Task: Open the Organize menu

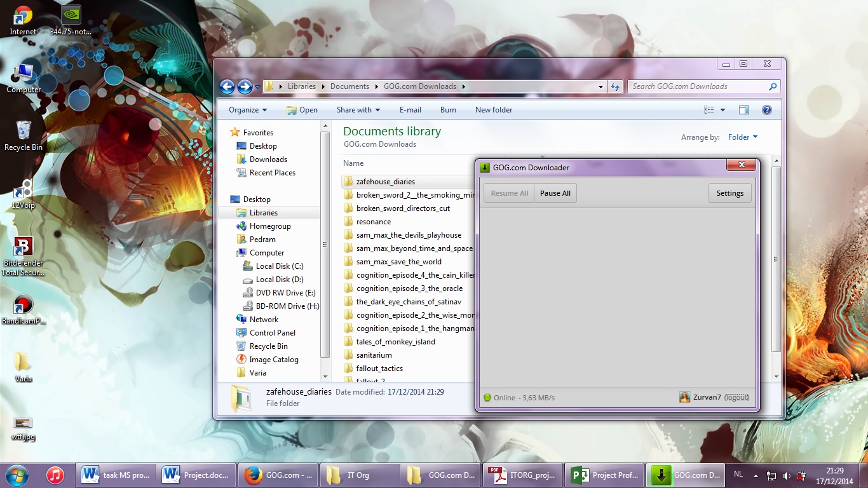Action: [x=248, y=110]
